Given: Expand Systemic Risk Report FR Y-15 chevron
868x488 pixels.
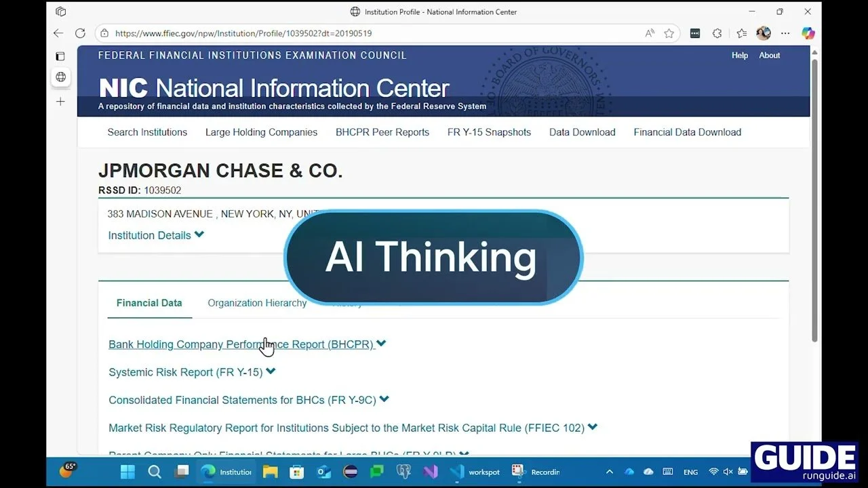Looking at the screenshot, I should pyautogui.click(x=271, y=371).
